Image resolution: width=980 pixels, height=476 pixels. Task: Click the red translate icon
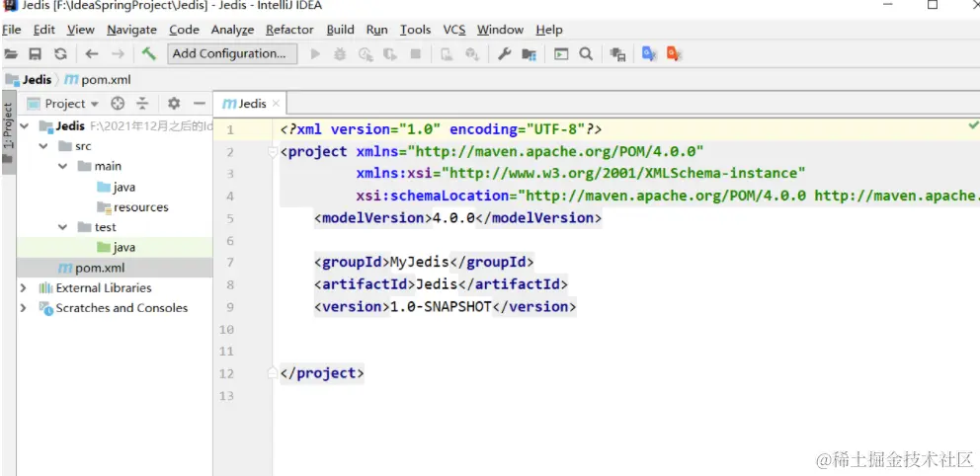click(x=673, y=54)
